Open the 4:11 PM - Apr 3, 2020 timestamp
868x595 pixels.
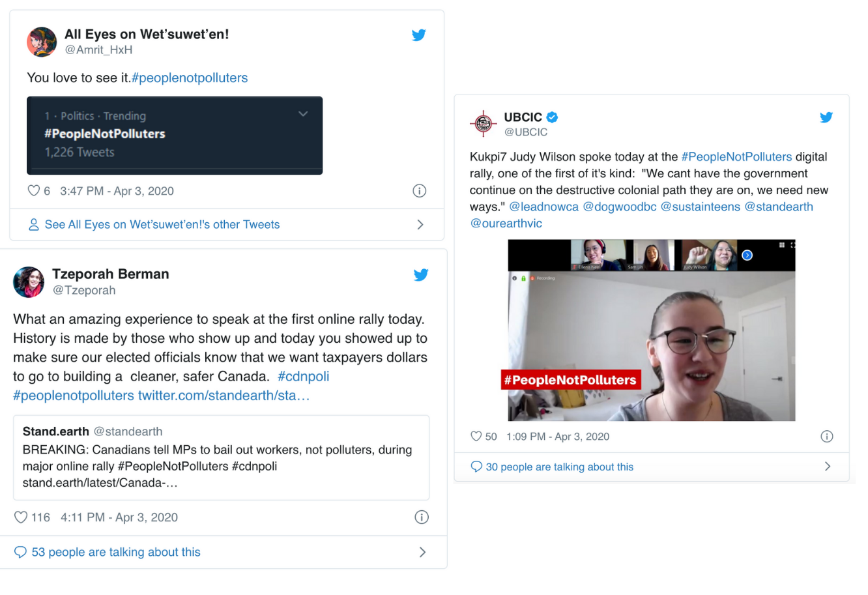point(119,517)
